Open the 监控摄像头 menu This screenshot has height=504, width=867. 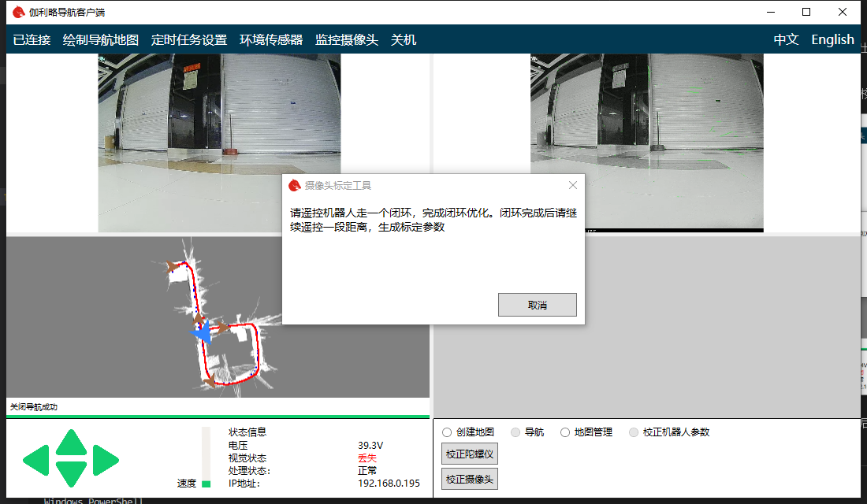tap(347, 40)
